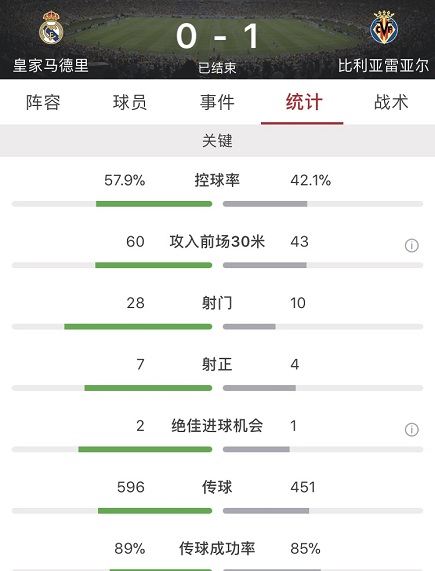Click the gray 射门 bar for Villarreal
Viewport: 435px width, 571px height.
(249, 327)
